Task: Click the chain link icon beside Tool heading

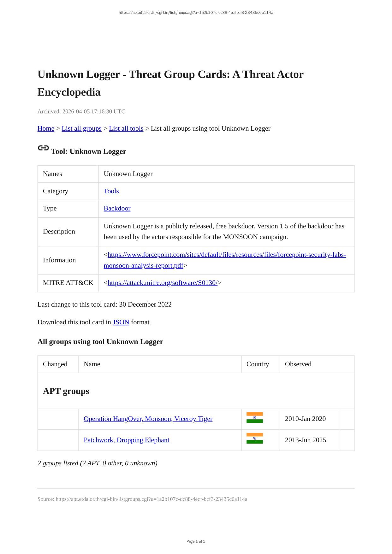Action: (x=43, y=148)
